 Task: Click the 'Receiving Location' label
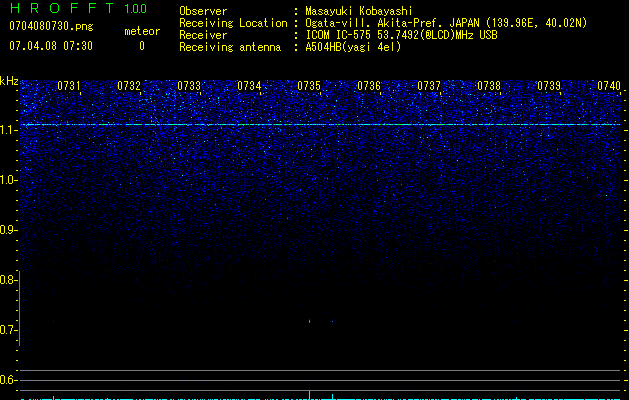(233, 23)
